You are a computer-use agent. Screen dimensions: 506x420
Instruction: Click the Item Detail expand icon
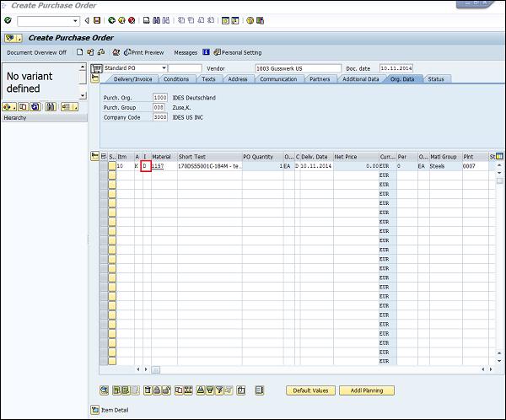pos(94,410)
